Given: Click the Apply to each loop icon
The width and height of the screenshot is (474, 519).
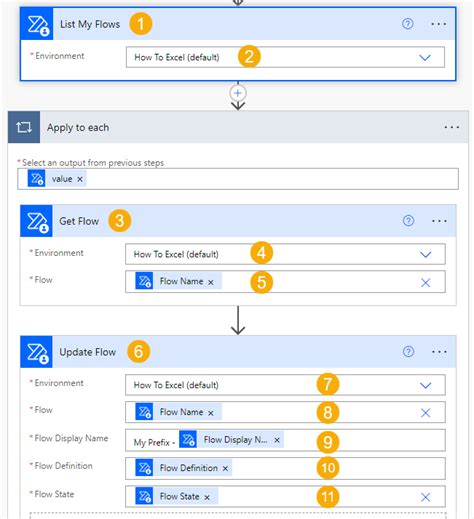Looking at the screenshot, I should [24, 127].
